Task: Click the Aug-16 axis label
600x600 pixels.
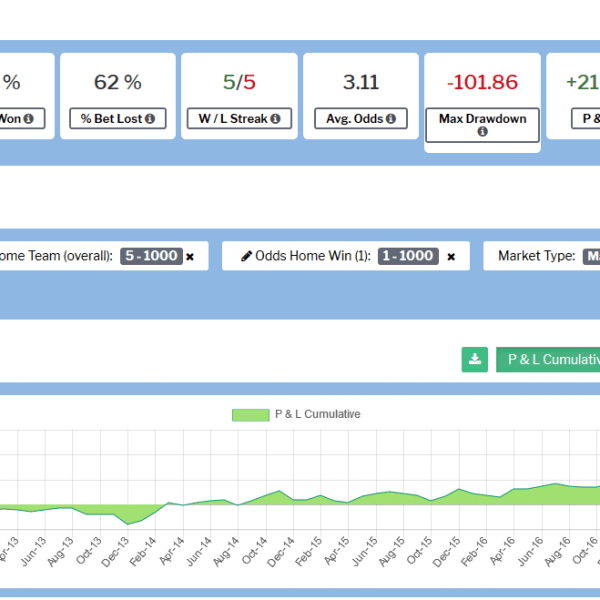Action: coord(558,552)
